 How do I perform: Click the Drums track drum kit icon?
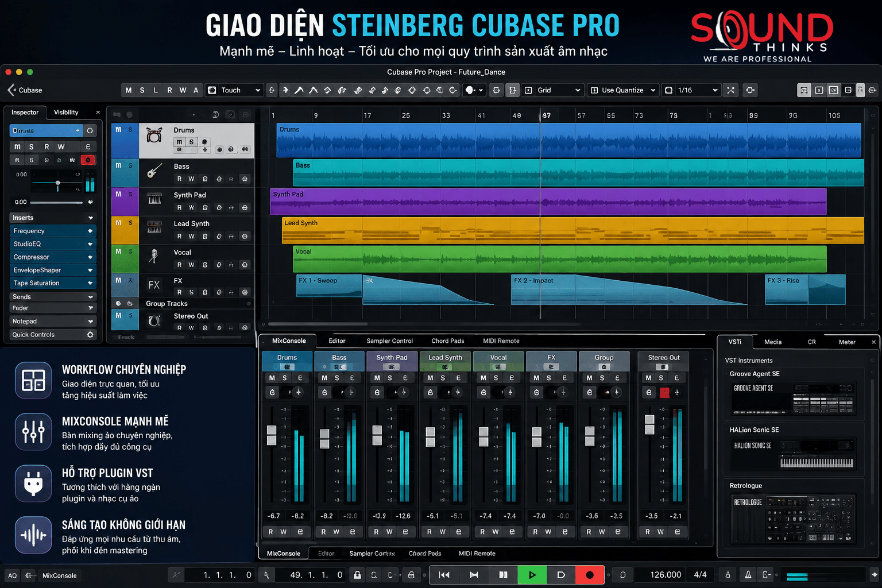pyautogui.click(x=154, y=136)
